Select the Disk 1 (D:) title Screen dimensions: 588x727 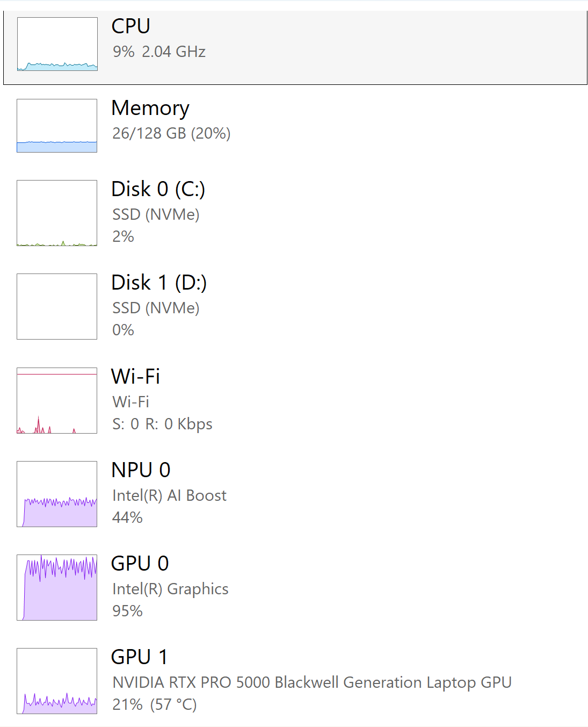[x=158, y=283]
